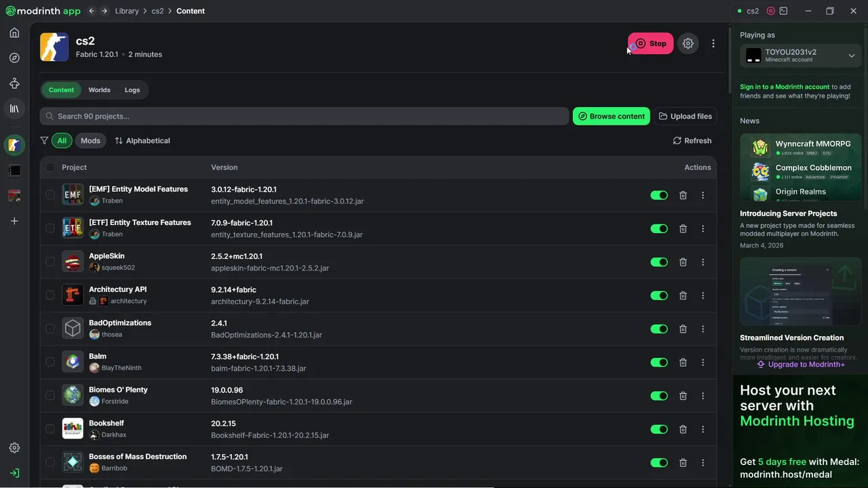Disable the BadOptimizations mod

click(x=659, y=329)
